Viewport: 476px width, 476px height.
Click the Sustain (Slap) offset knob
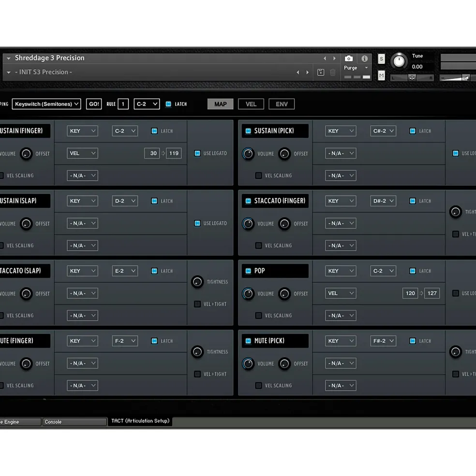(x=26, y=224)
